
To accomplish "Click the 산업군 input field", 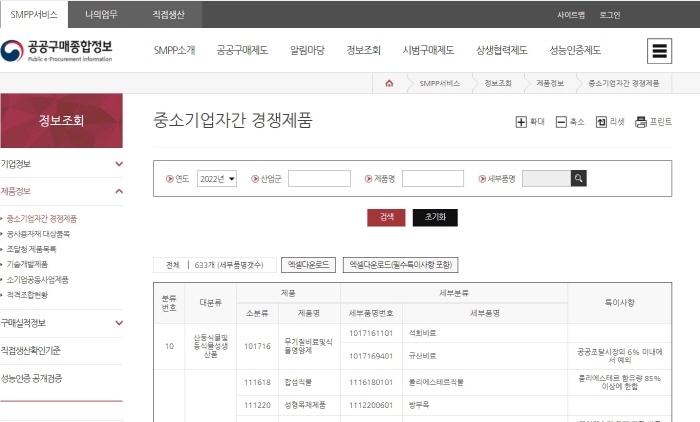I will [x=319, y=179].
